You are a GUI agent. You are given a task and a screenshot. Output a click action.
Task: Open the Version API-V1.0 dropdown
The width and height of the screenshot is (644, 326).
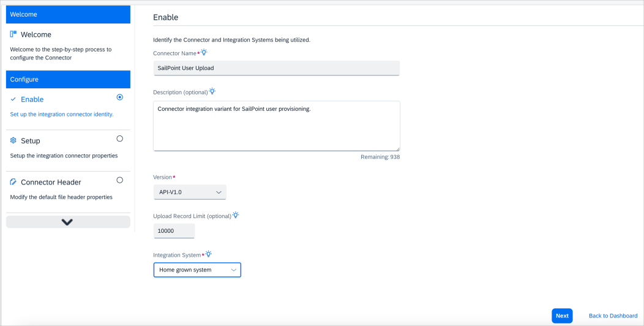tap(190, 192)
